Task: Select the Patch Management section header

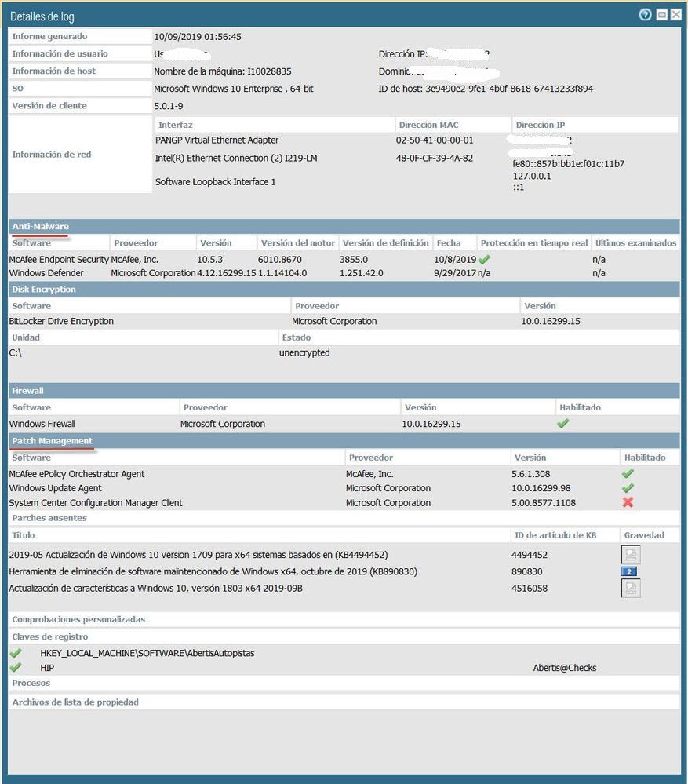Action: 52,441
